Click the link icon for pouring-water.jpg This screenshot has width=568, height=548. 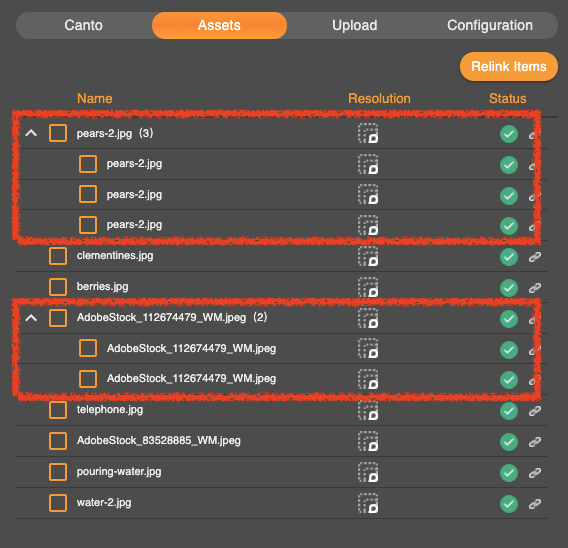[x=535, y=473]
